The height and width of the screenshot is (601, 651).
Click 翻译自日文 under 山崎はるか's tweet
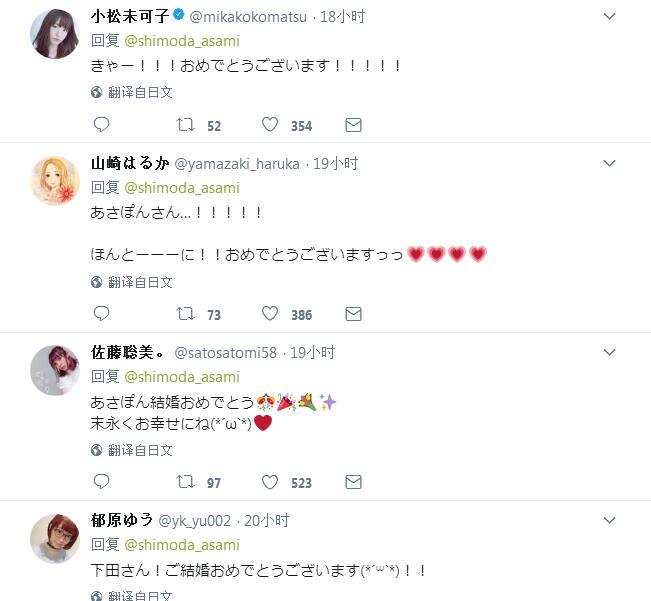coord(140,282)
